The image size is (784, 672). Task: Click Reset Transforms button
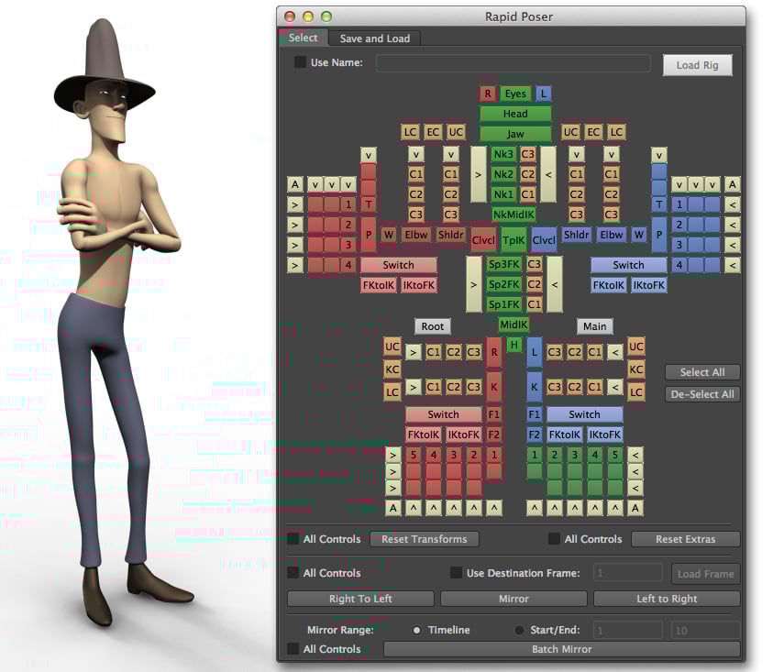pyautogui.click(x=424, y=539)
